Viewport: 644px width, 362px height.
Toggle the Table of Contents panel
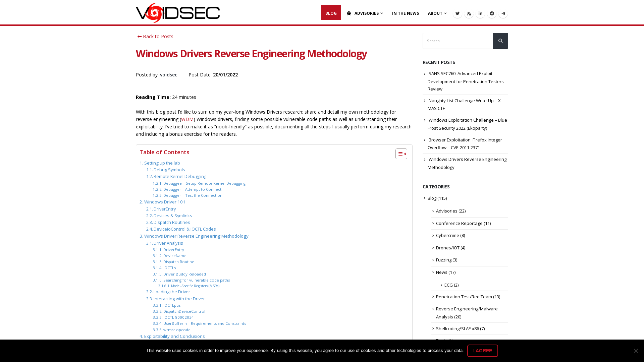click(401, 154)
